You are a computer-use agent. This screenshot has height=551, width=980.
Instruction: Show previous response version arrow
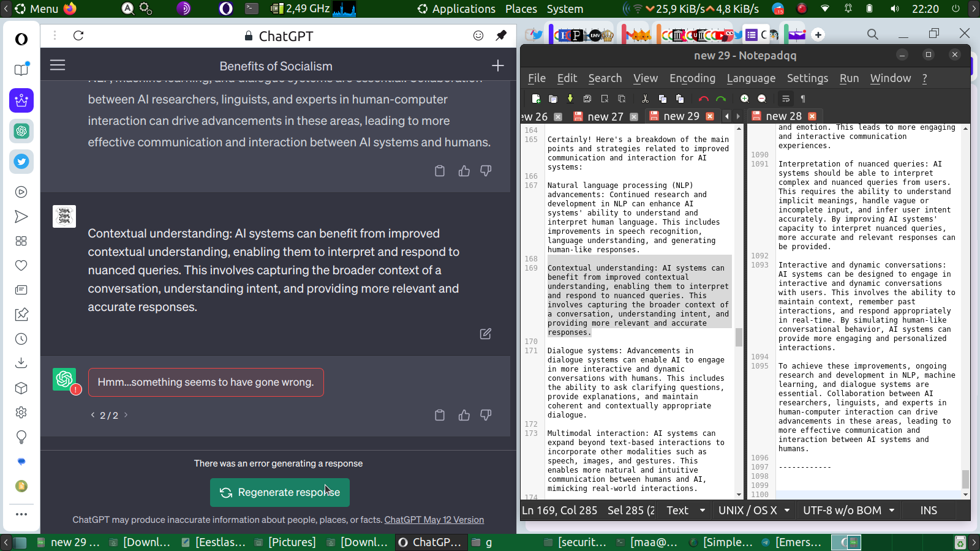click(92, 415)
